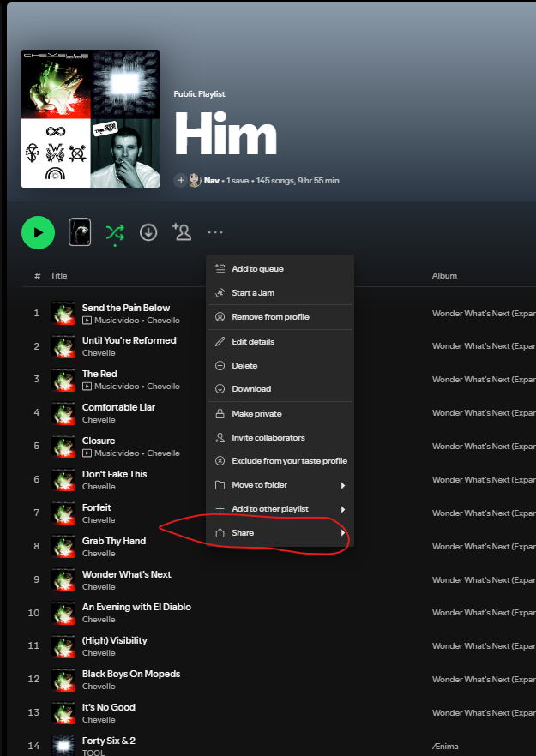Click album thumbnail for Forty Six & 2
Viewport: 536px width, 756px height.
(x=63, y=746)
